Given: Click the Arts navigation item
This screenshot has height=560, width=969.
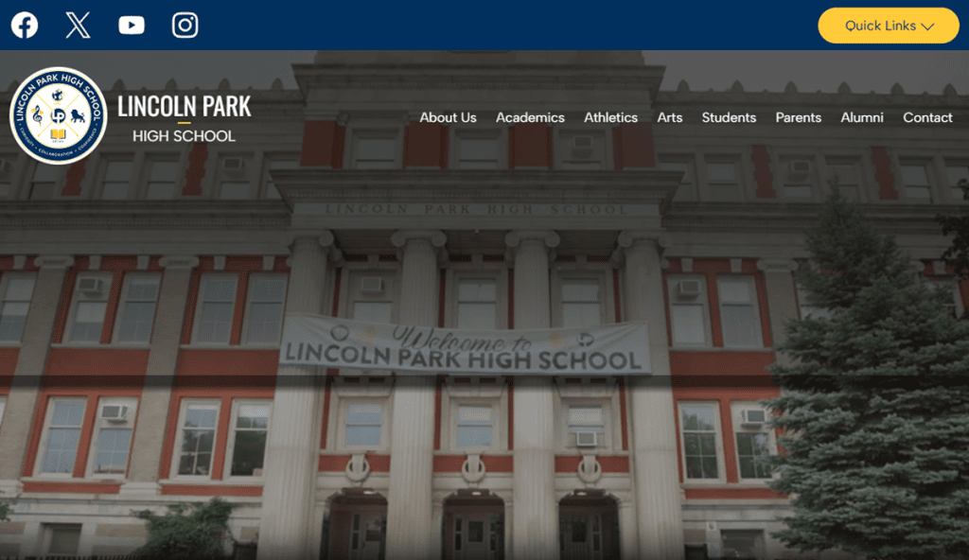Looking at the screenshot, I should tap(670, 117).
